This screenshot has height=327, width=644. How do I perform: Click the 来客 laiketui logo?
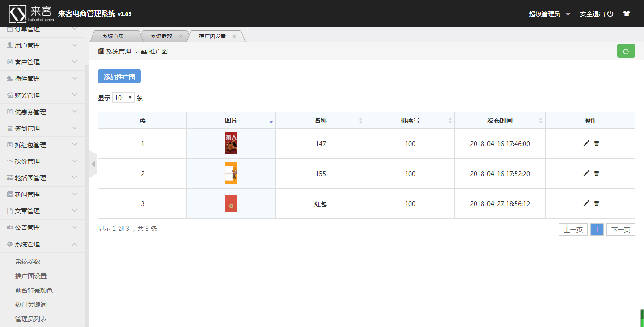32,14
